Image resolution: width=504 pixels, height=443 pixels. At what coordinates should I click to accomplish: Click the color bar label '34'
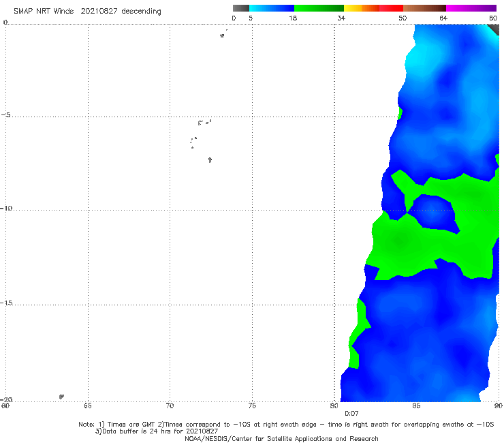pyautogui.click(x=341, y=18)
